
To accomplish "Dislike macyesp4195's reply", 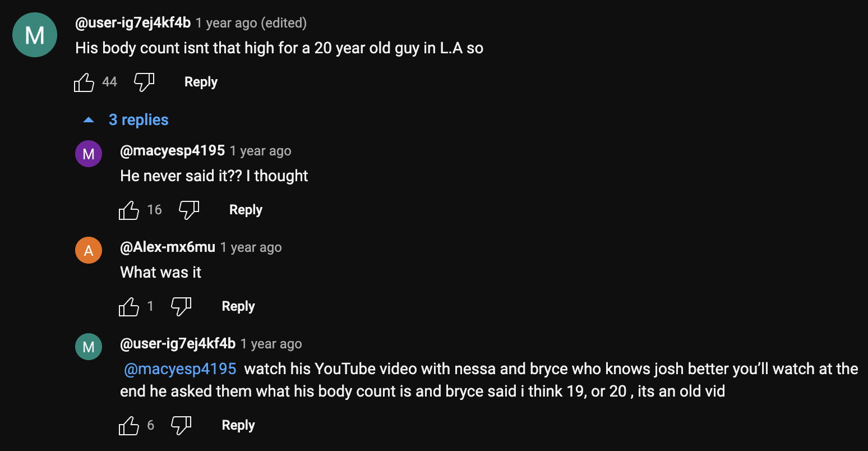I will [x=189, y=210].
